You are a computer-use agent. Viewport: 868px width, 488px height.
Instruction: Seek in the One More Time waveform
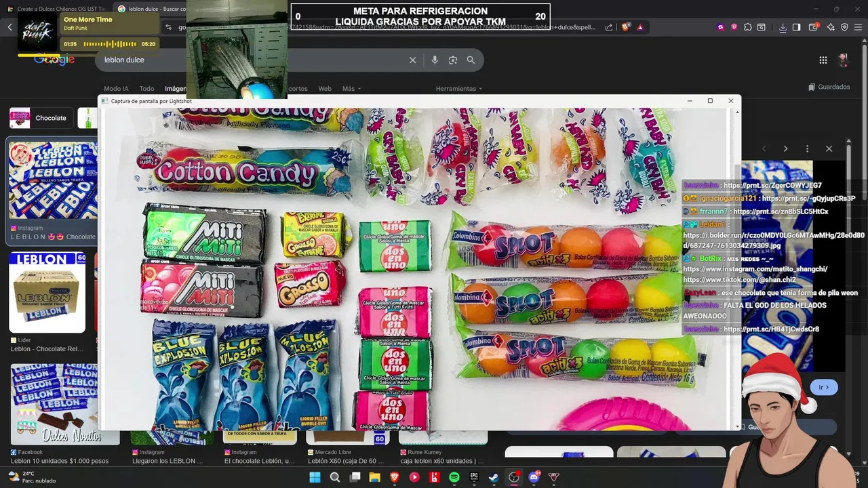click(x=110, y=44)
